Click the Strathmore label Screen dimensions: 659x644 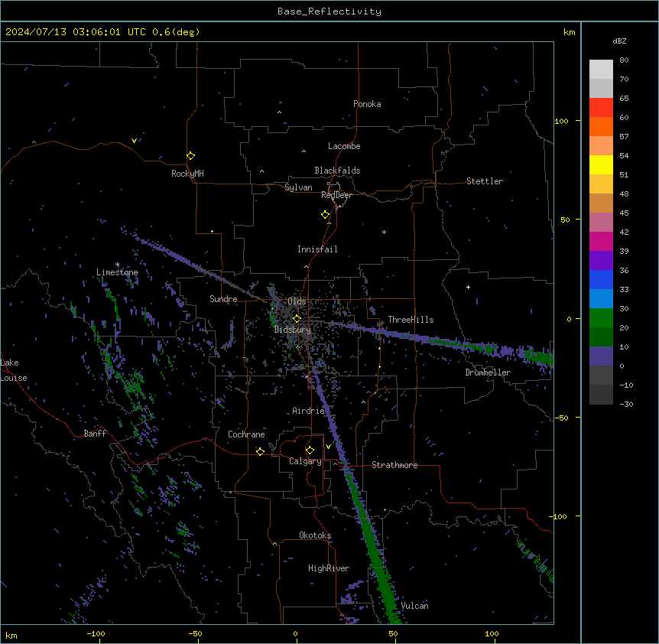[x=394, y=465]
